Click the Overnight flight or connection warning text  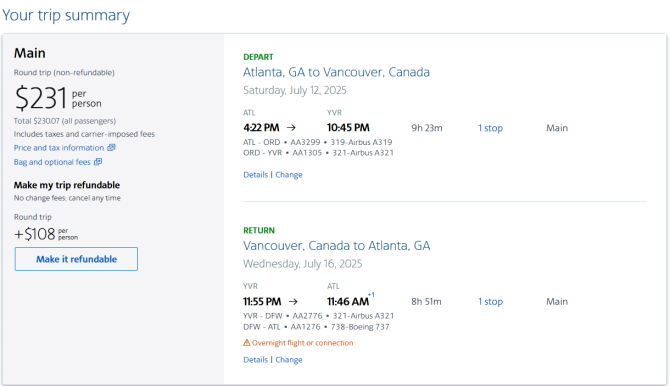pyautogui.click(x=303, y=343)
